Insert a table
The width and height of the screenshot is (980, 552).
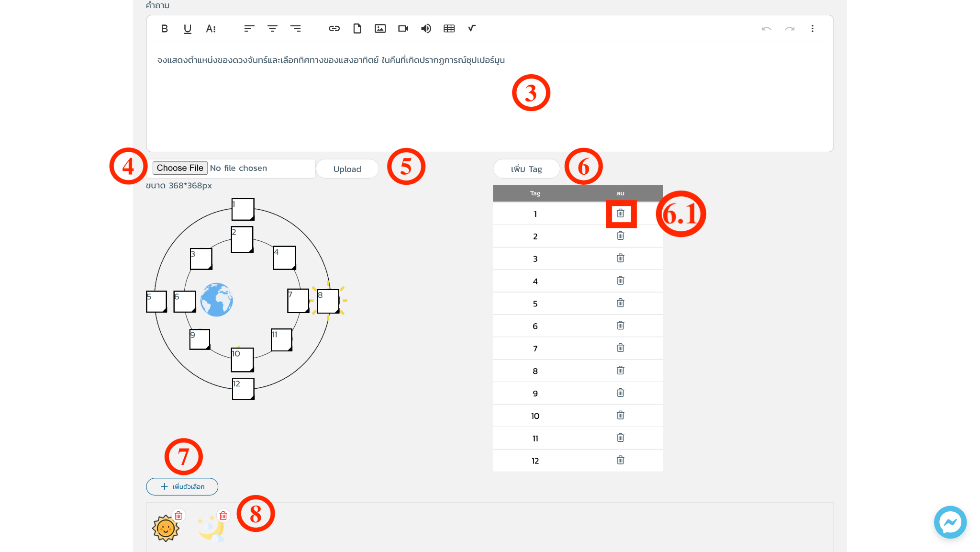coord(449,29)
